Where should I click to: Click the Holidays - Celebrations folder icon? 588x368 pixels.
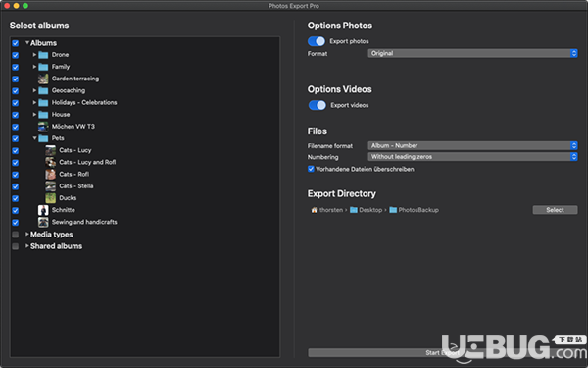pos(43,102)
